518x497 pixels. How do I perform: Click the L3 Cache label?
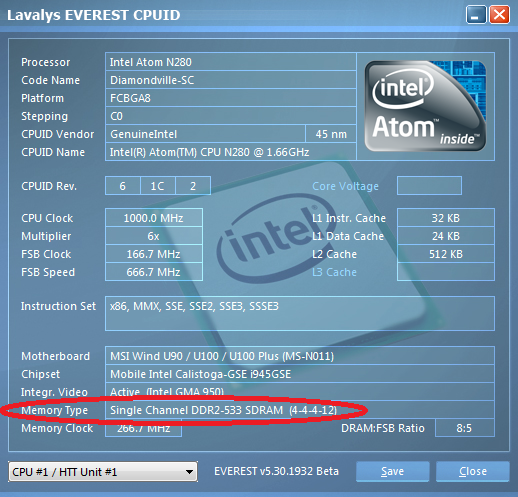[x=334, y=272]
